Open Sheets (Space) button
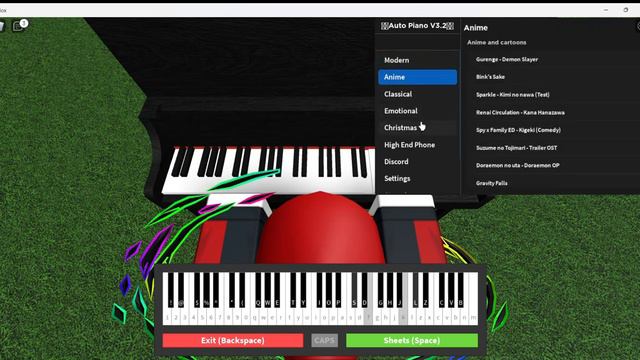This screenshot has width=640, height=360. point(412,340)
